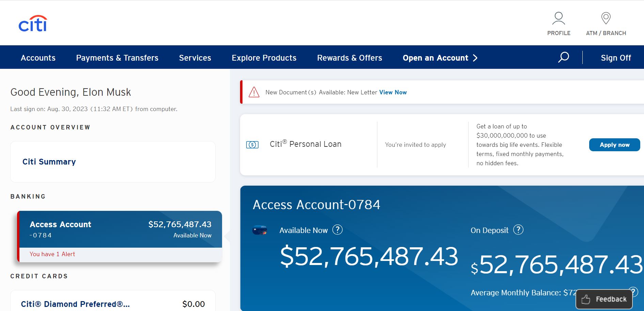Click the Last sign on text
644x311 pixels.
click(x=94, y=109)
